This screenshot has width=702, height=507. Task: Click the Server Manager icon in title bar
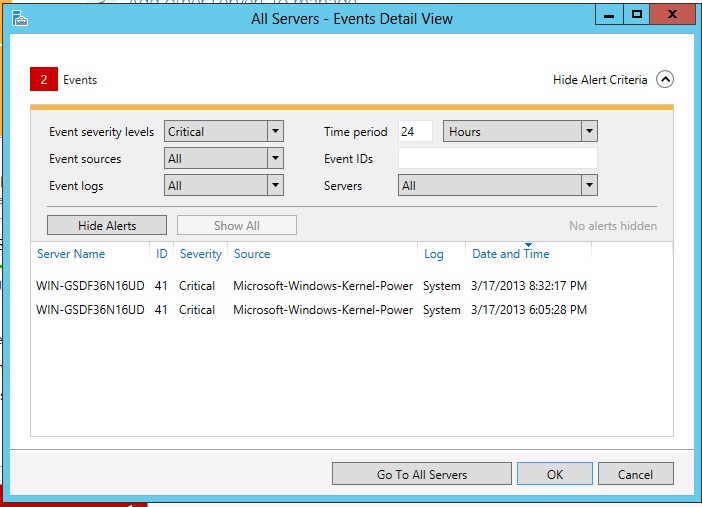coord(19,19)
